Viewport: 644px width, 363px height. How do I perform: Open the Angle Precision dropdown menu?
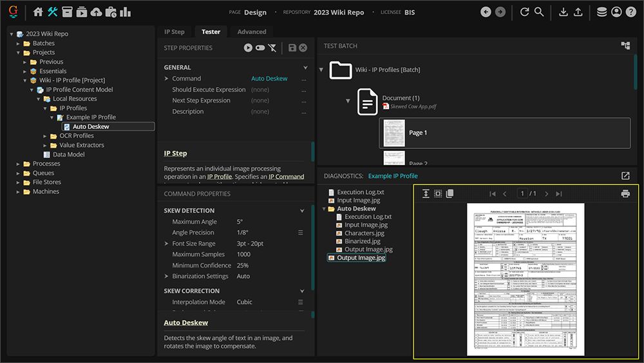click(300, 232)
